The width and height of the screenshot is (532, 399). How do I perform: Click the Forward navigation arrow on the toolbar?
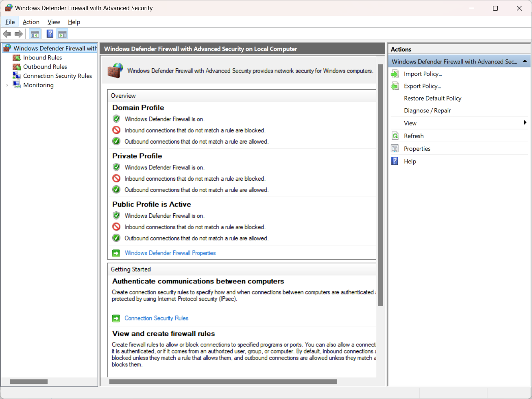tap(18, 34)
